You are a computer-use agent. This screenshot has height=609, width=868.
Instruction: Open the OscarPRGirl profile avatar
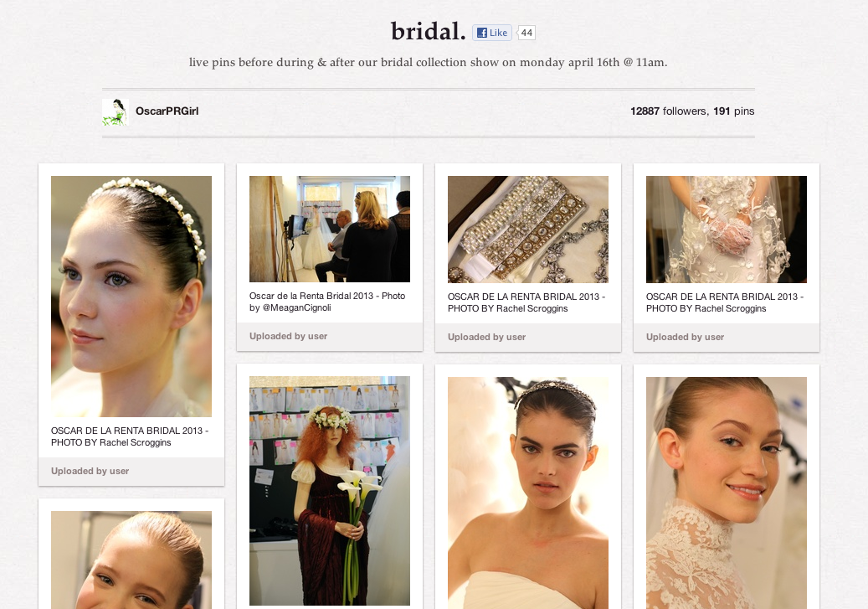click(115, 111)
